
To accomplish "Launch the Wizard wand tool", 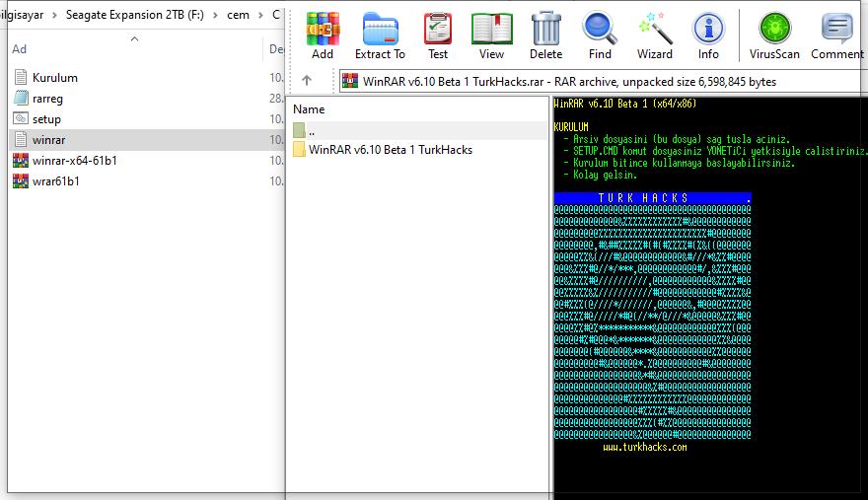I will [655, 36].
